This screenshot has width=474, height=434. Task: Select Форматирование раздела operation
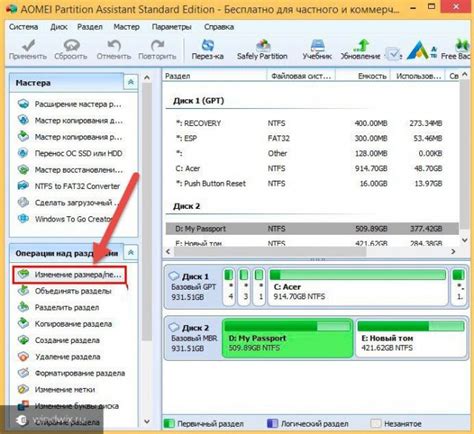point(71,373)
